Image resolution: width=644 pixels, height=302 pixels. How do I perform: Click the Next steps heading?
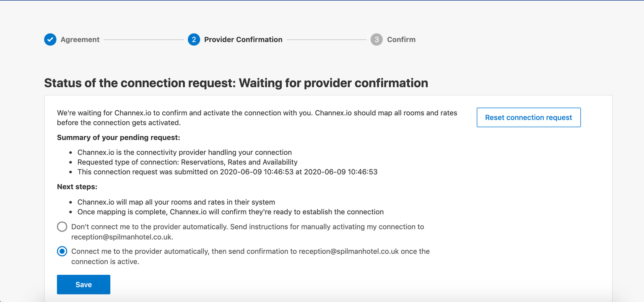click(x=77, y=187)
